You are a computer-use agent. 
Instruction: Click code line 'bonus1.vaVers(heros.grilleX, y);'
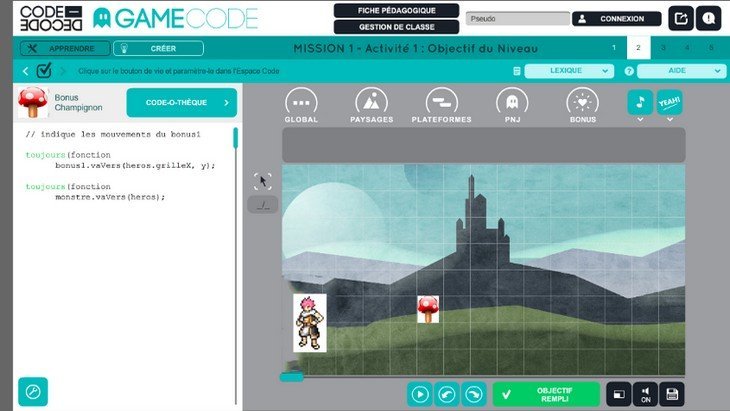coord(135,166)
